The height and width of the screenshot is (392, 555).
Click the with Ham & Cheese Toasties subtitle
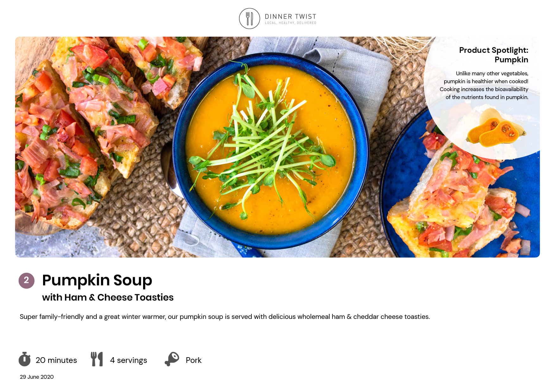tap(108, 297)
